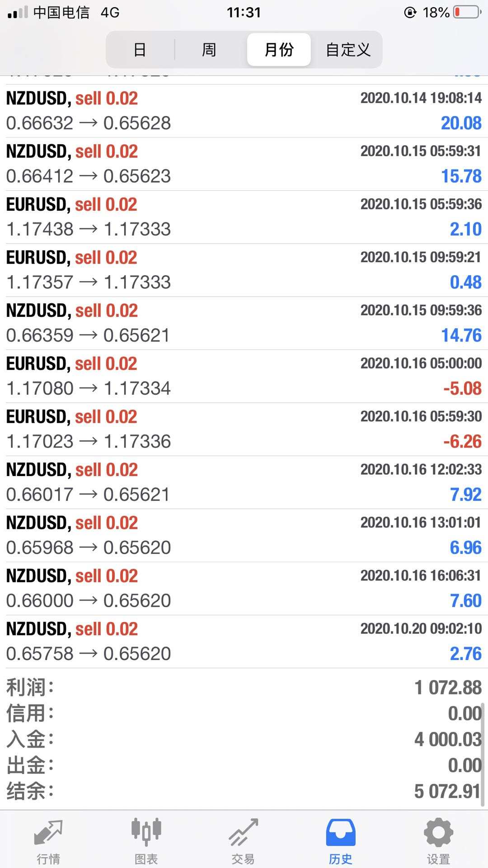Tap the rotation lock status icon
This screenshot has height=868, width=488.
(x=410, y=12)
